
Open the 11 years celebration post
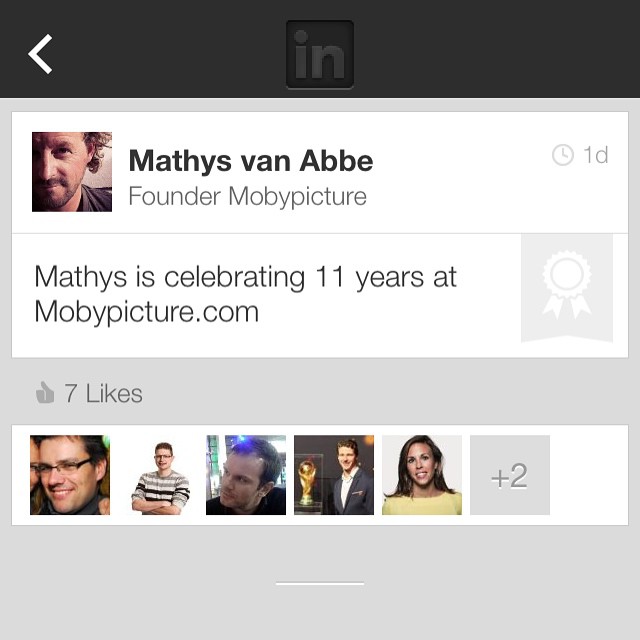[245, 294]
